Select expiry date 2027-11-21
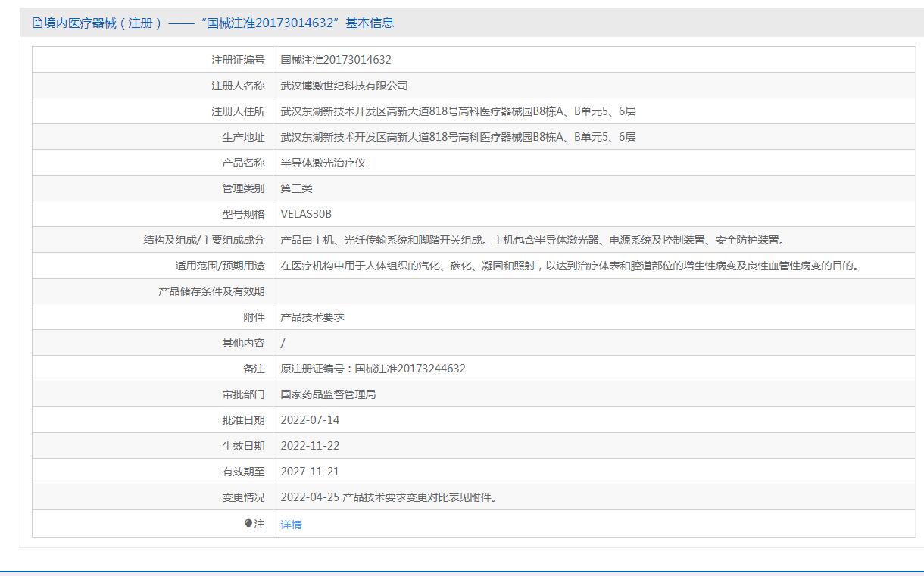 [x=310, y=472]
